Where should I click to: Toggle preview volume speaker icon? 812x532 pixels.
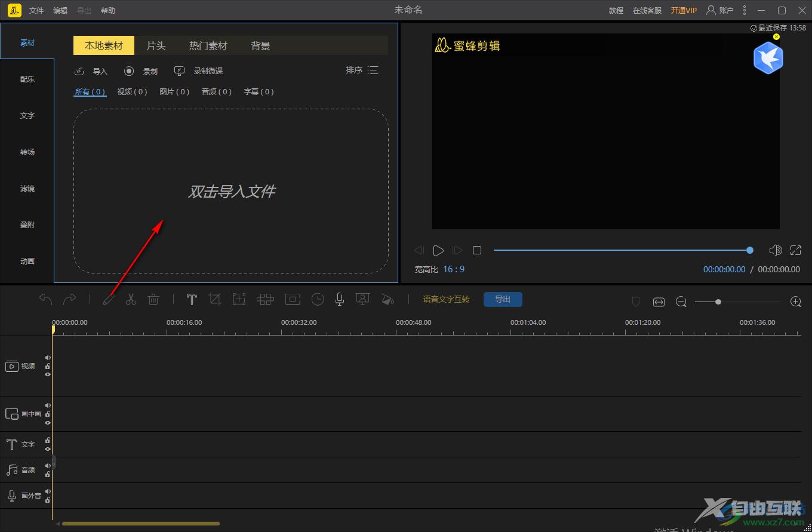776,250
